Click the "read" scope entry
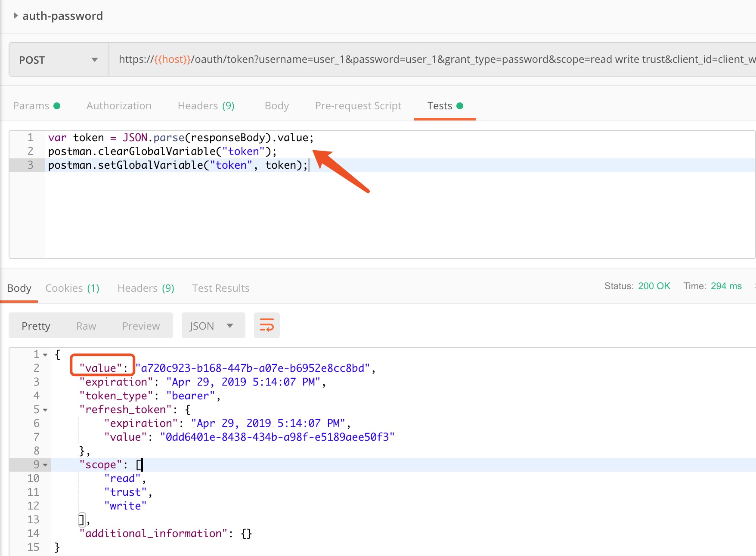Screen dimensions: 756x556 [x=122, y=479]
